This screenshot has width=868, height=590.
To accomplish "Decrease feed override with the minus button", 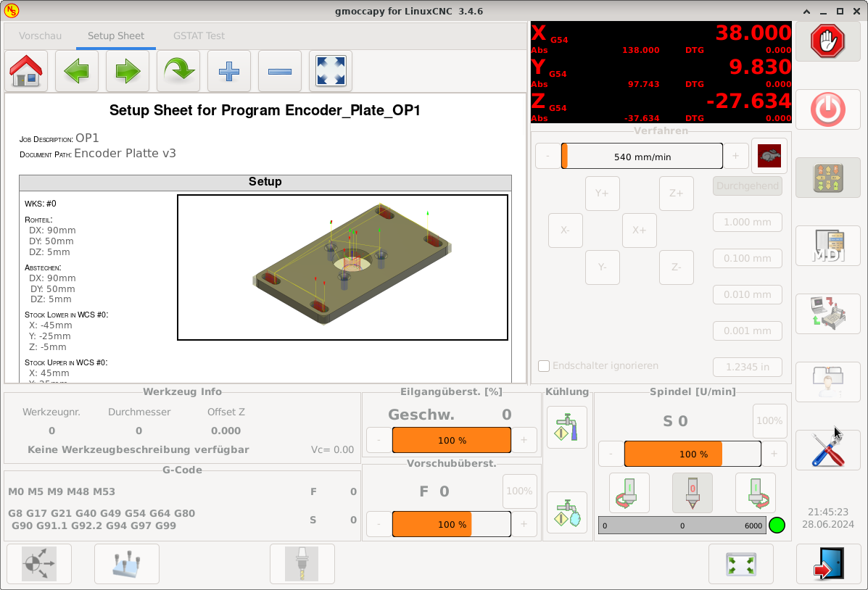I will pyautogui.click(x=379, y=524).
